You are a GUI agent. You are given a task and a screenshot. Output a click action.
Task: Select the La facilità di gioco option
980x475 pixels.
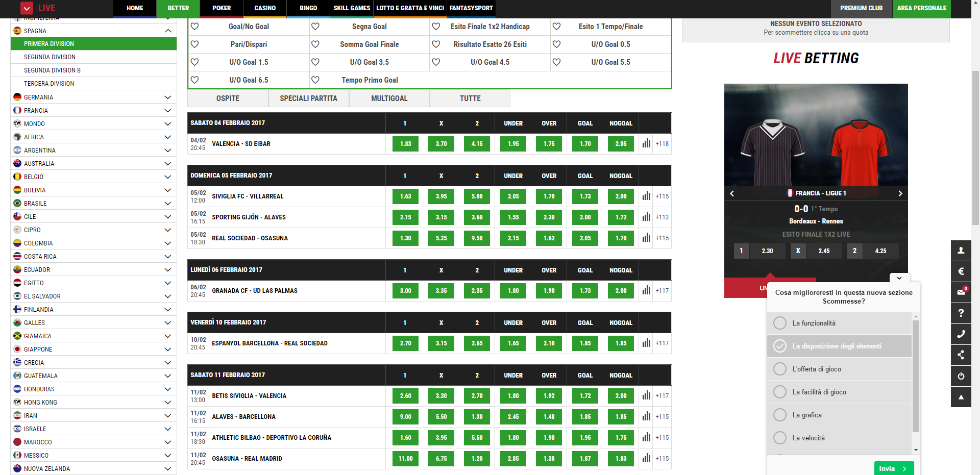pos(780,392)
